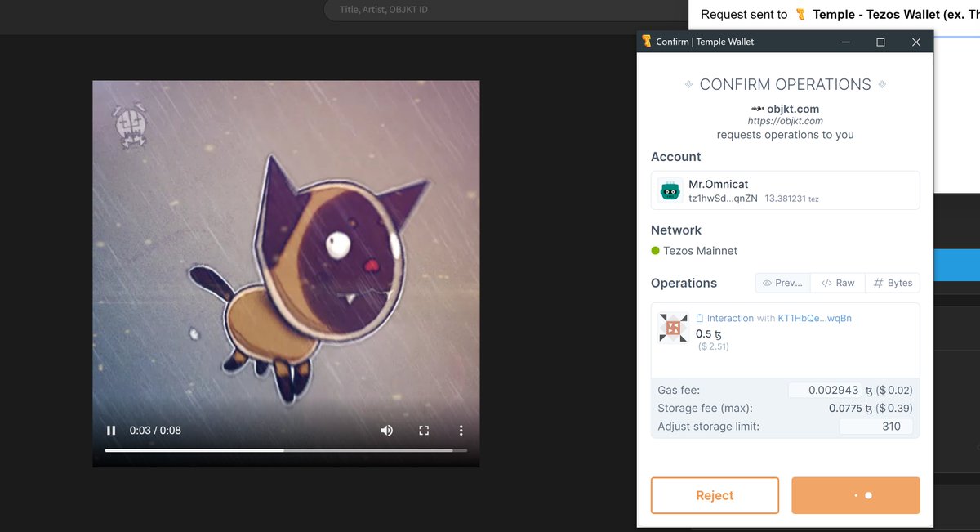
Task: Switch to the Preview tab
Action: tap(782, 283)
